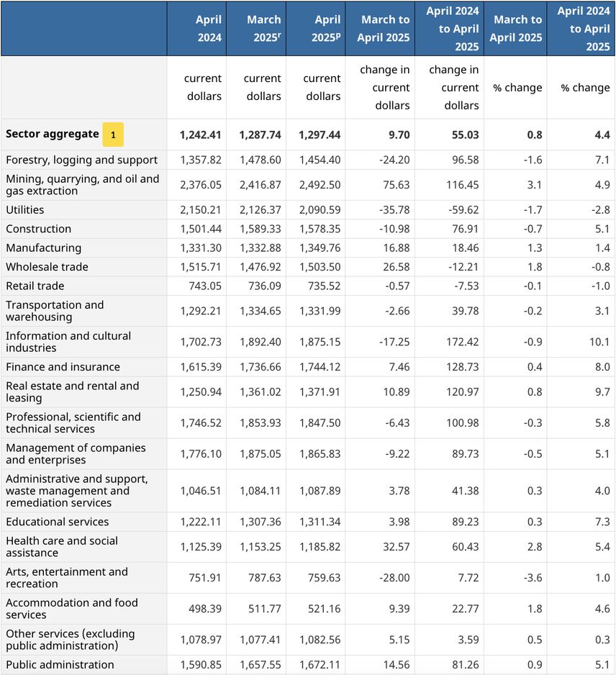Select the Educational services row label
This screenshot has height=675, width=616.
pyautogui.click(x=58, y=522)
